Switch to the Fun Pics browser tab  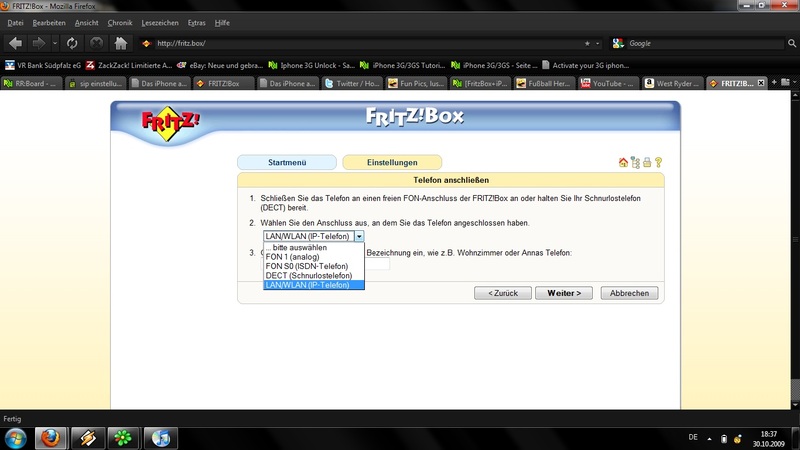pos(416,83)
